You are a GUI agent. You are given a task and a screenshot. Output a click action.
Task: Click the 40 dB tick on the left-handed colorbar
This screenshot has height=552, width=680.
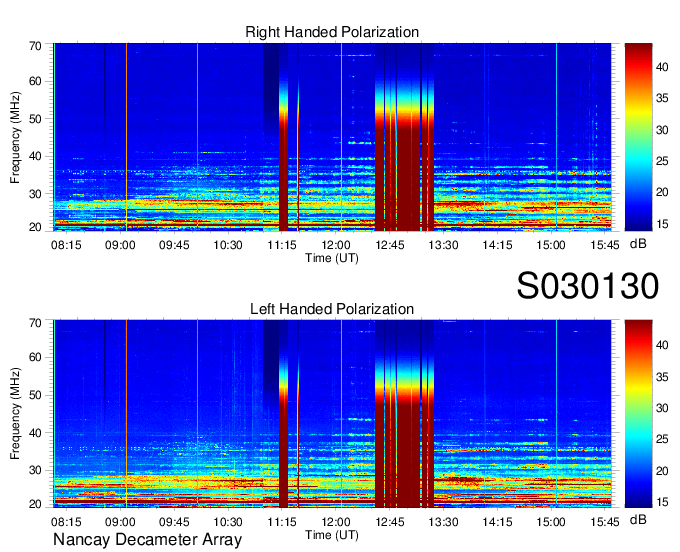click(662, 345)
